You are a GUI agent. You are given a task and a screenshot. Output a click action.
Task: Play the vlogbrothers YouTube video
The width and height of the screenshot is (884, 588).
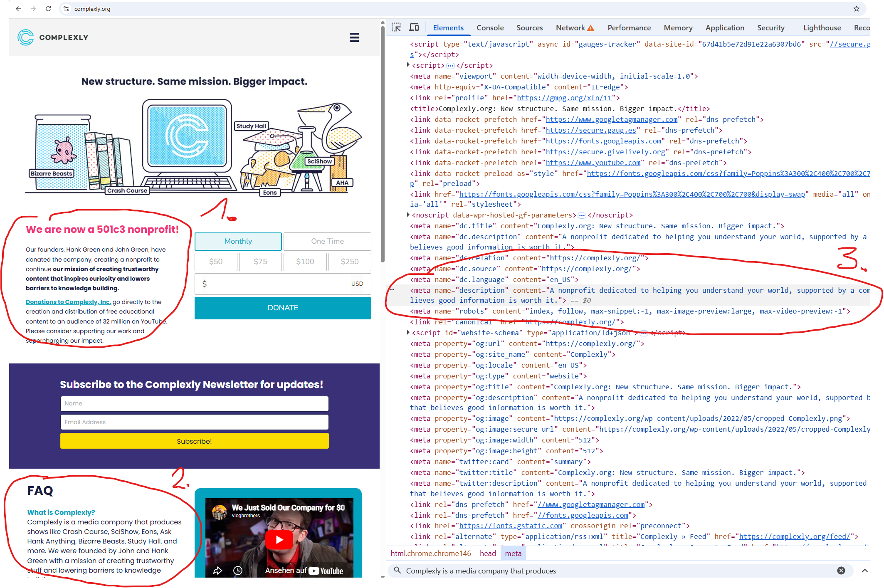click(279, 539)
